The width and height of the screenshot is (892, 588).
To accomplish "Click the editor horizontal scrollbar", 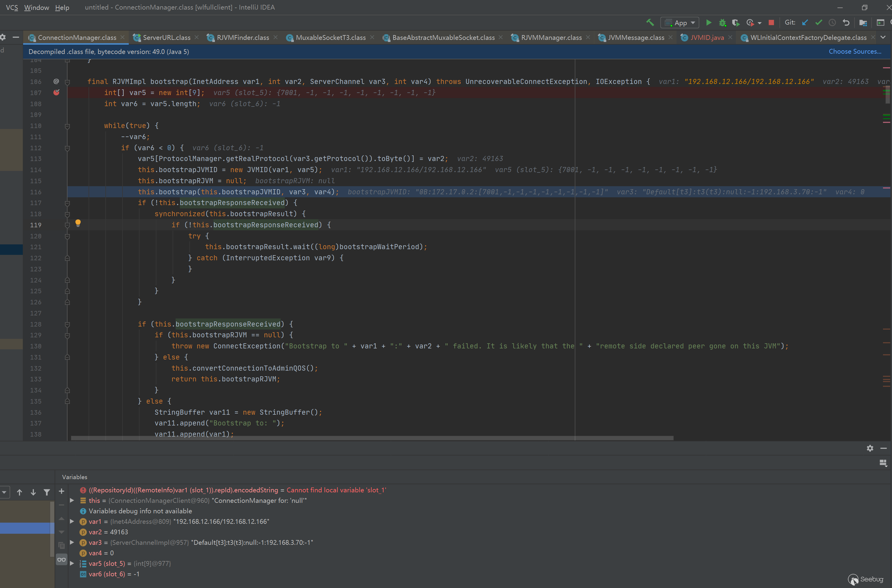I will [x=372, y=438].
